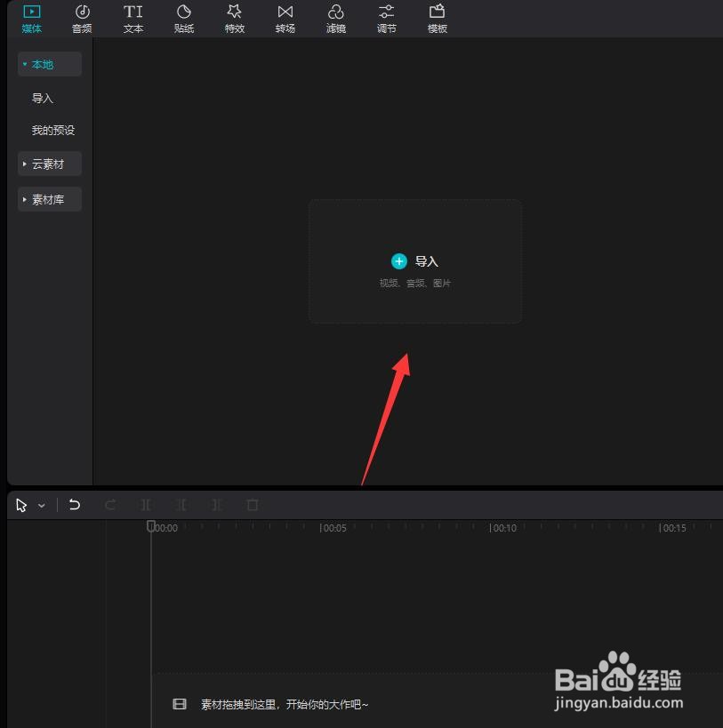Click the 导入 (Import) button to add media
Screen dimensions: 723x728
pyautogui.click(x=414, y=260)
